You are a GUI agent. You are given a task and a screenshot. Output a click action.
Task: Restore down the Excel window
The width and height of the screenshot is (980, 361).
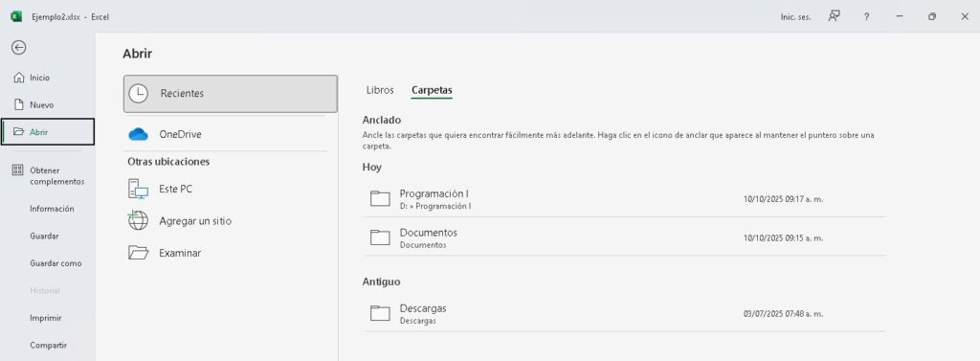[932, 17]
